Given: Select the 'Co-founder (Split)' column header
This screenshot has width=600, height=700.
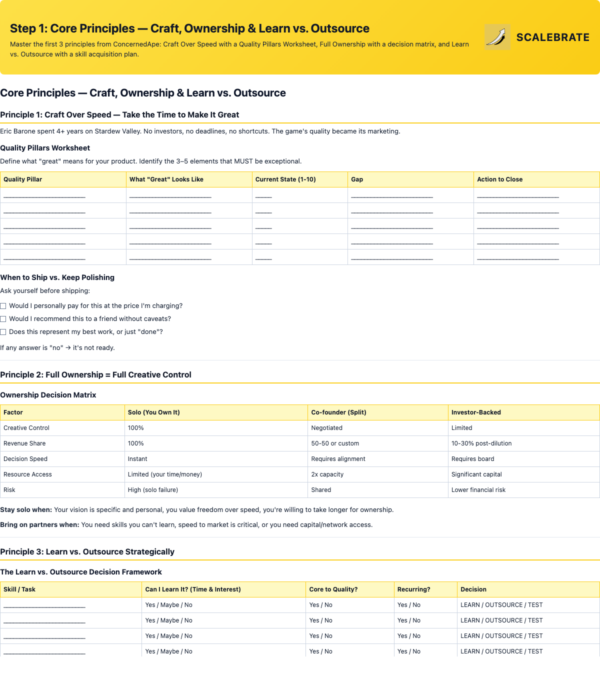Looking at the screenshot, I should tap(378, 412).
